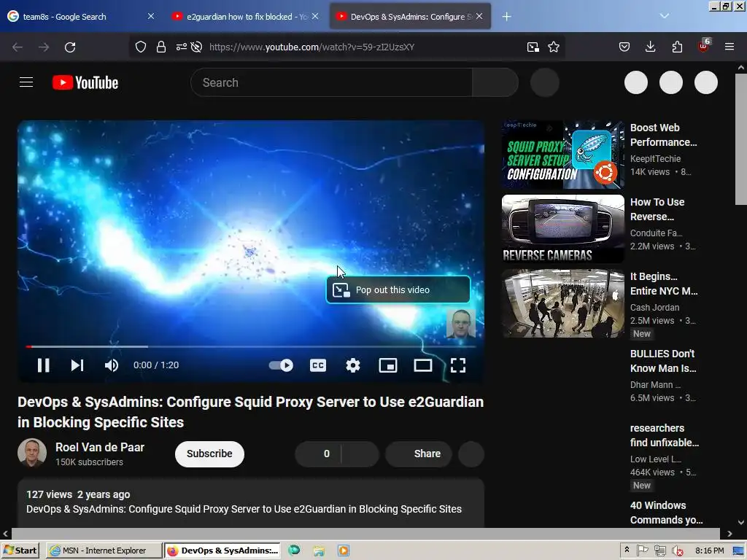Toggle theater mode in the player
The width and height of the screenshot is (747, 560).
point(423,365)
